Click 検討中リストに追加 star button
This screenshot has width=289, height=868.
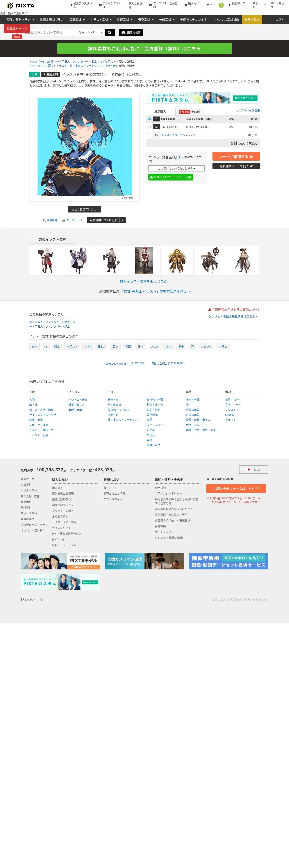(x=103, y=220)
